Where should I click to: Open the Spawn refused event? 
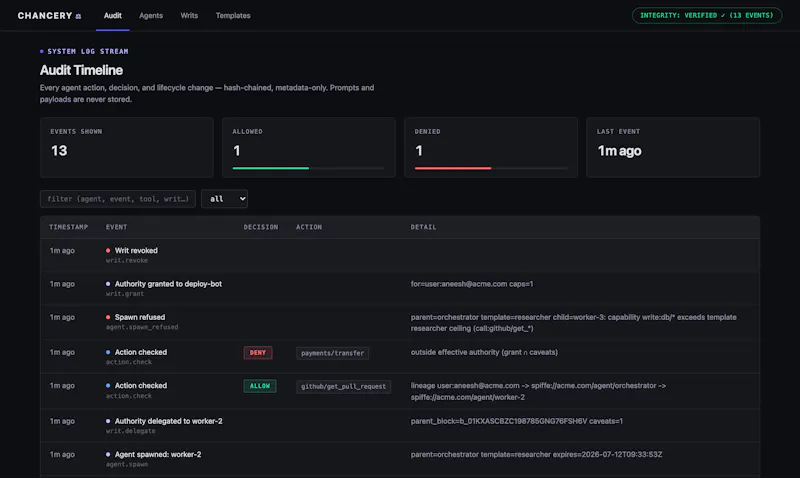140,317
